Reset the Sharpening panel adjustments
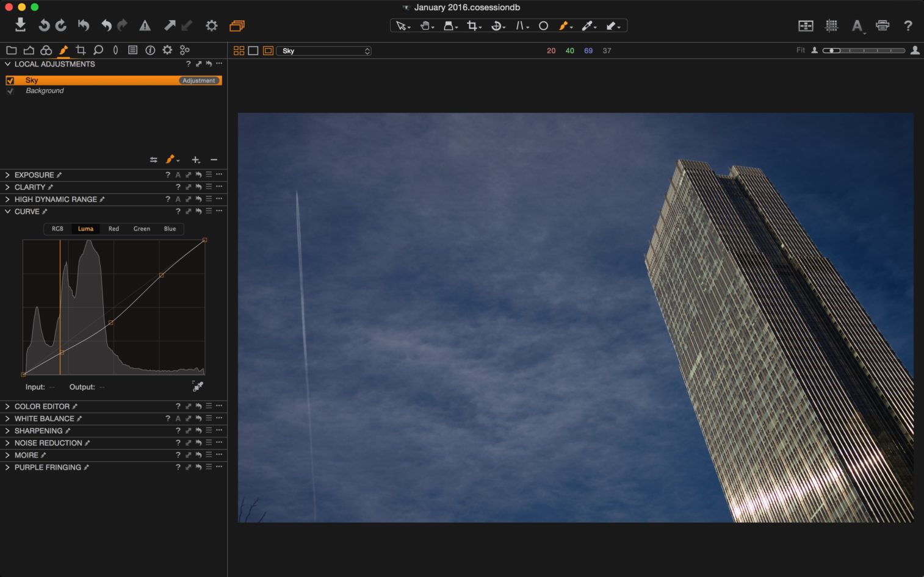Viewport: 924px width, 577px height. [198, 430]
